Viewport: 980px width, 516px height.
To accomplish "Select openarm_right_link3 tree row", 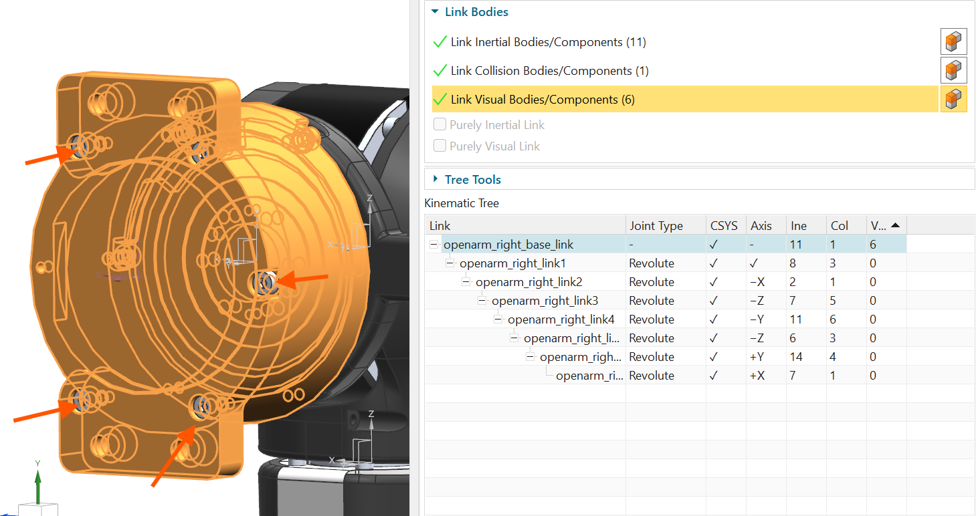I will 545,301.
